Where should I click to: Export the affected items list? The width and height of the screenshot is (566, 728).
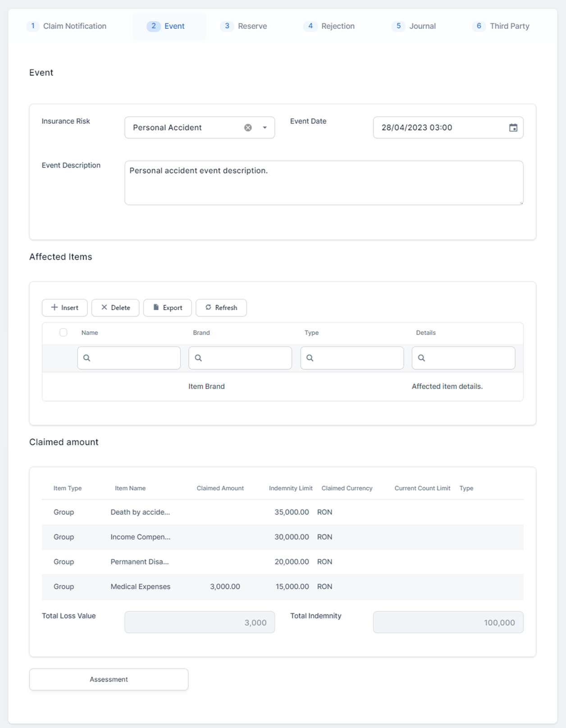[x=167, y=307]
